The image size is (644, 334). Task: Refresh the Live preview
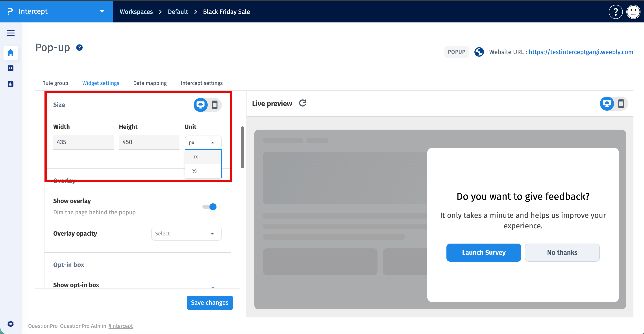[x=303, y=103]
